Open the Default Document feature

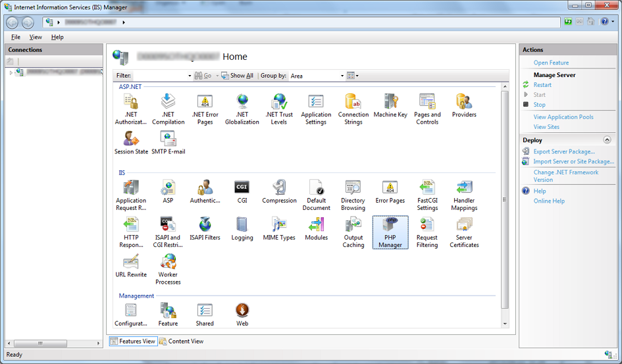tap(316, 195)
